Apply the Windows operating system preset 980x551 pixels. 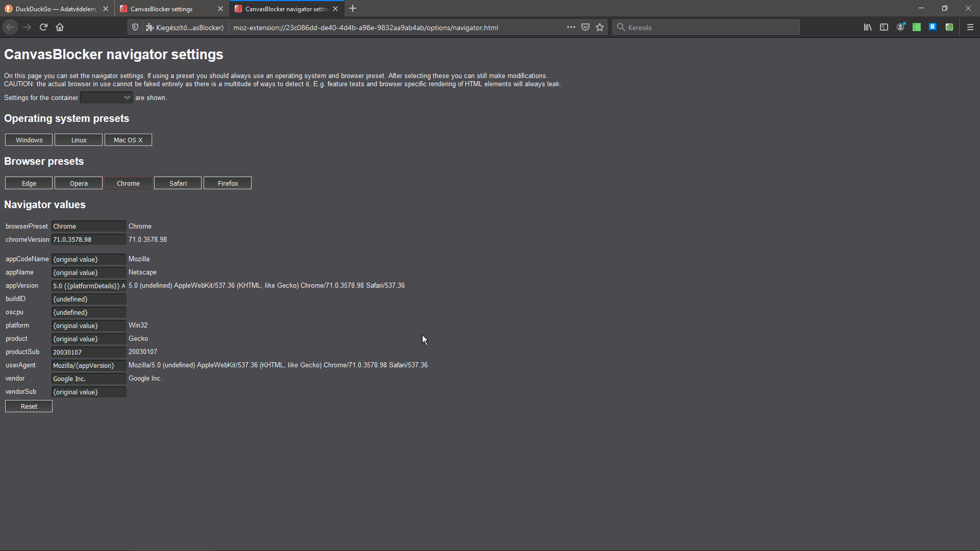tap(29, 140)
